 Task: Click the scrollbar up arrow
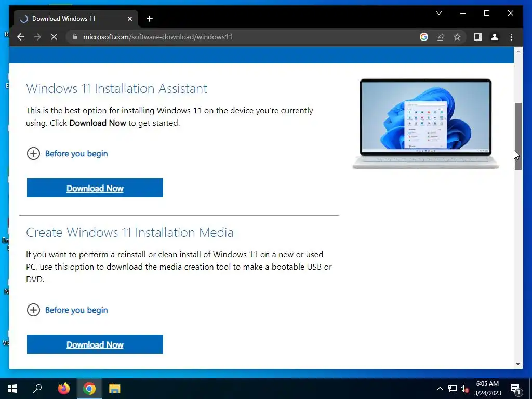pos(518,51)
